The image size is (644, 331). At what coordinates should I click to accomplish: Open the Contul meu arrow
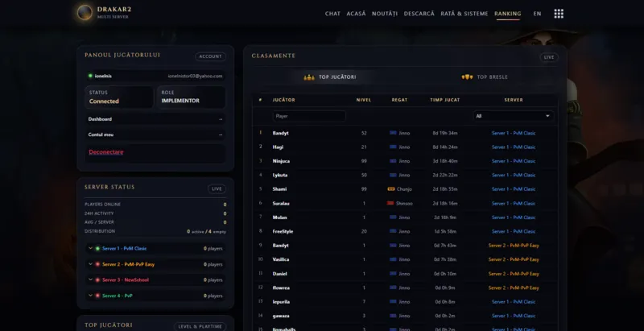(x=221, y=134)
